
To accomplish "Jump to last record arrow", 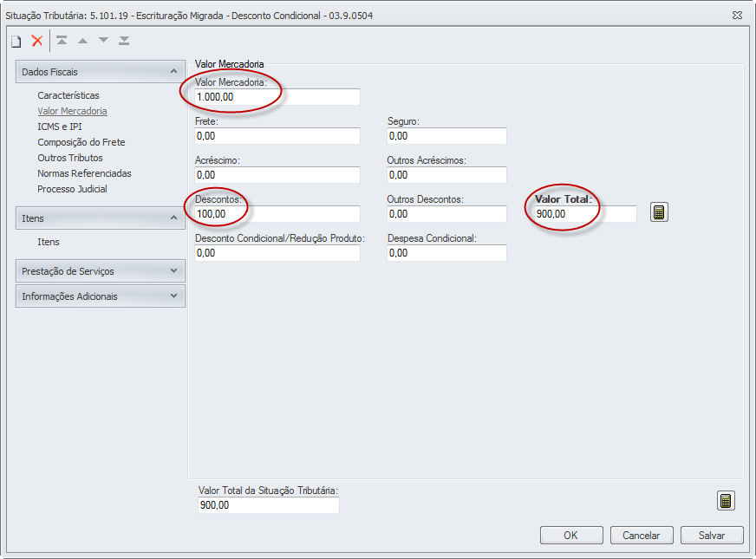I will tap(124, 41).
